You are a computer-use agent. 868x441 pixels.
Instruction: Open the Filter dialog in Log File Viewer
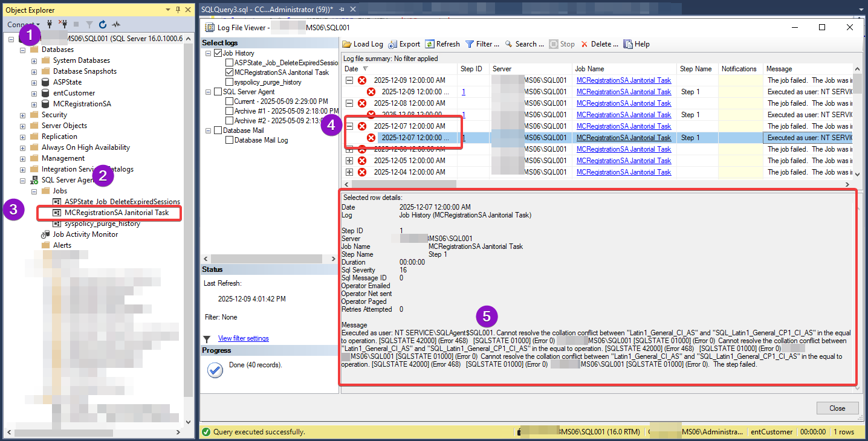point(482,44)
